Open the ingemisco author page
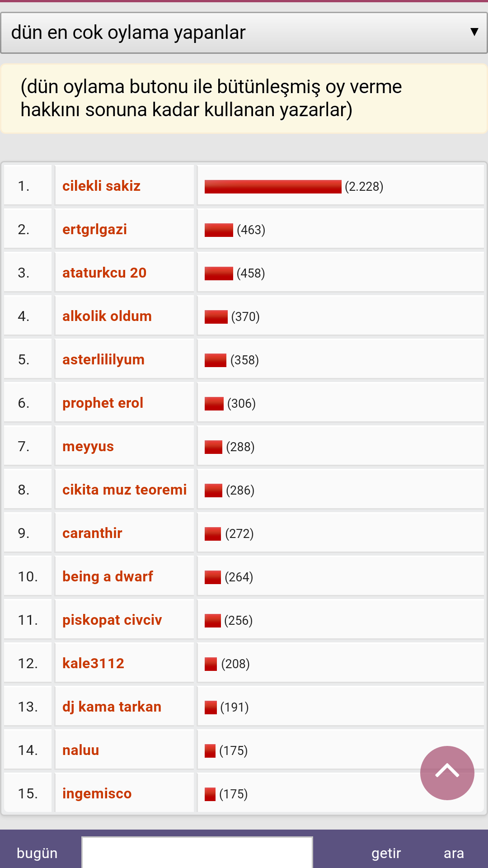The image size is (488, 868). 97,793
